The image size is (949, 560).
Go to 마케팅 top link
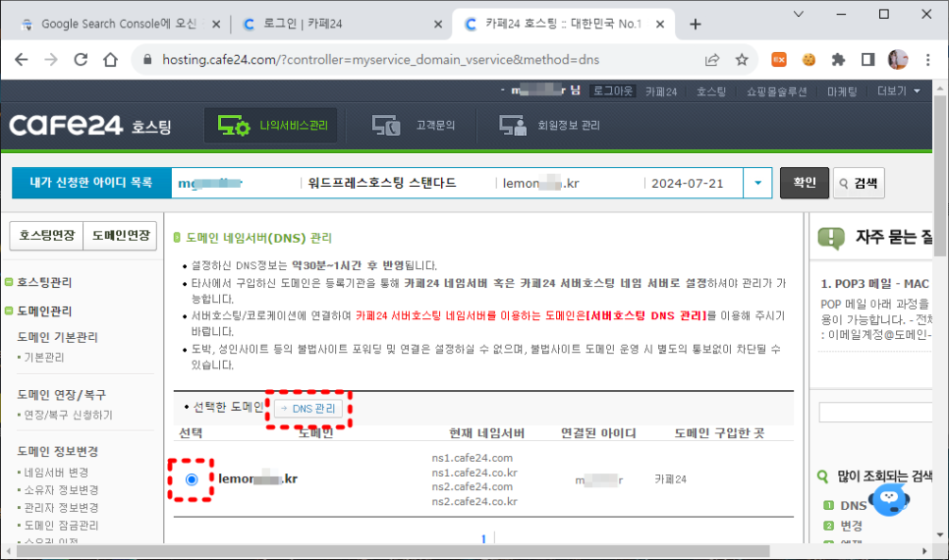842,91
